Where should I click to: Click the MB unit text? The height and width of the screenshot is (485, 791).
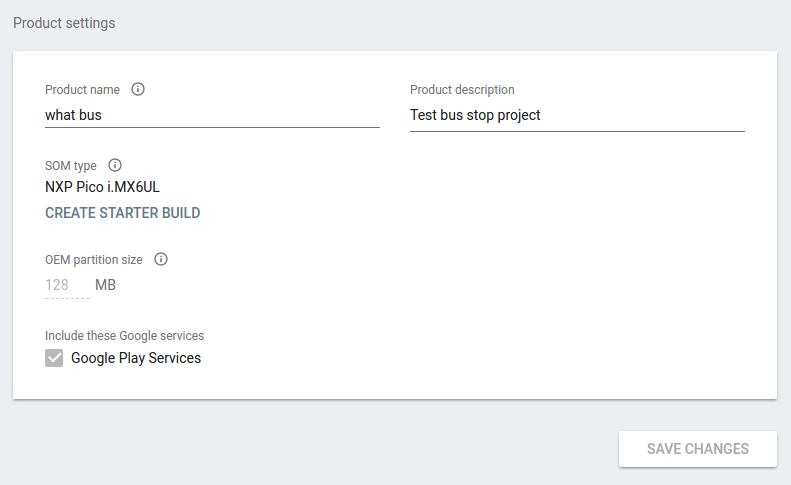105,285
